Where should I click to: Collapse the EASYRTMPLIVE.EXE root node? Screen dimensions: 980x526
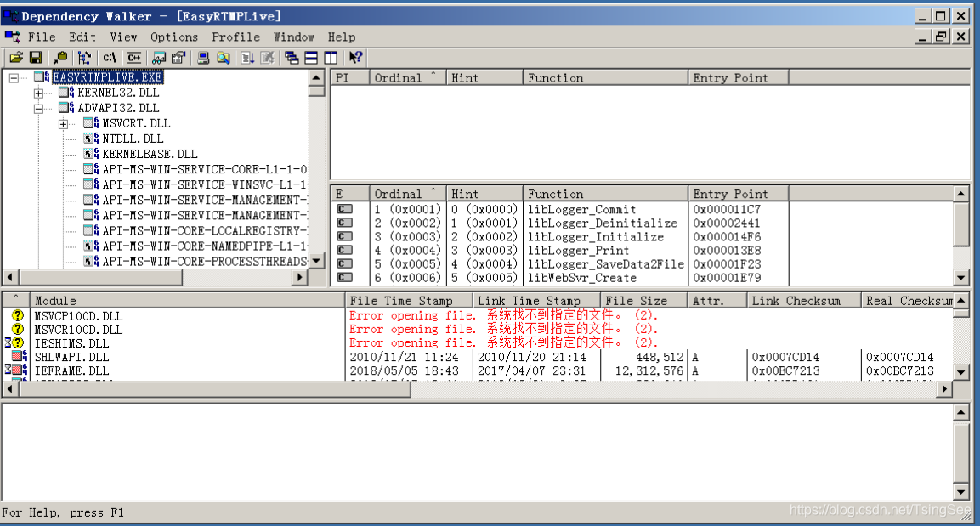pyautogui.click(x=14, y=77)
